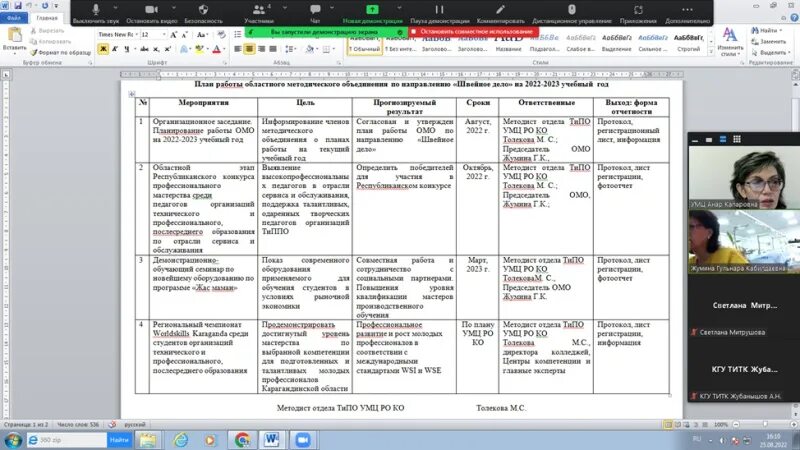
Task: Toggle Strikethrough formatting
Action: [x=144, y=49]
